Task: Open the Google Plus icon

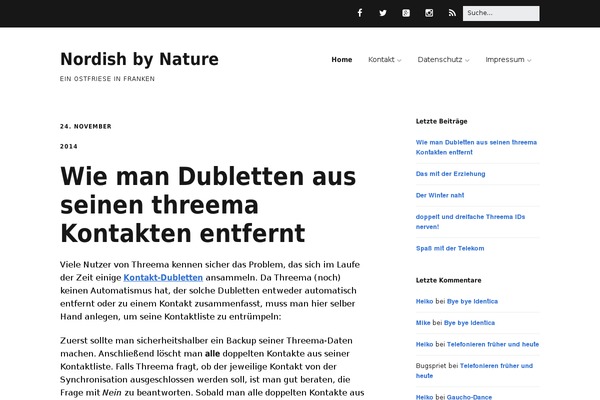Action: [406, 13]
